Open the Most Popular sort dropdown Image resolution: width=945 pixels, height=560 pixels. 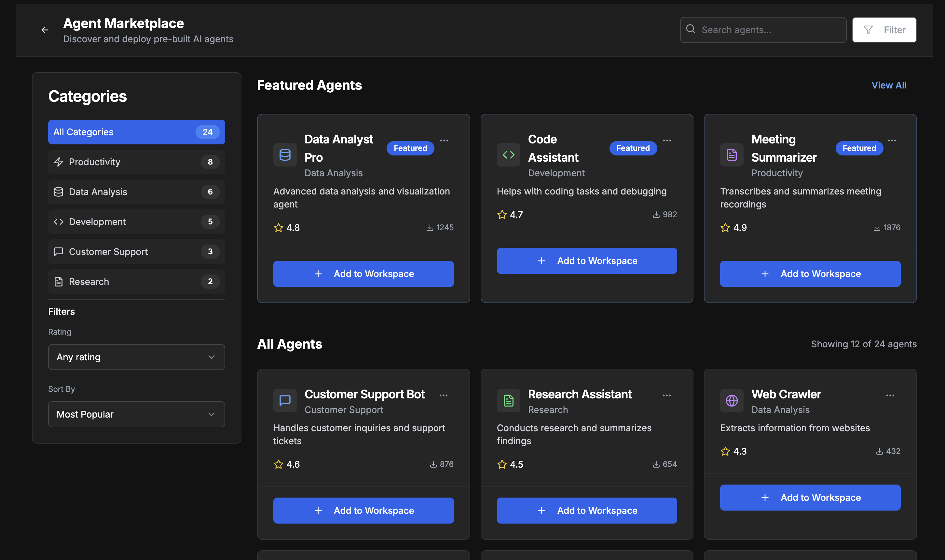pos(136,414)
